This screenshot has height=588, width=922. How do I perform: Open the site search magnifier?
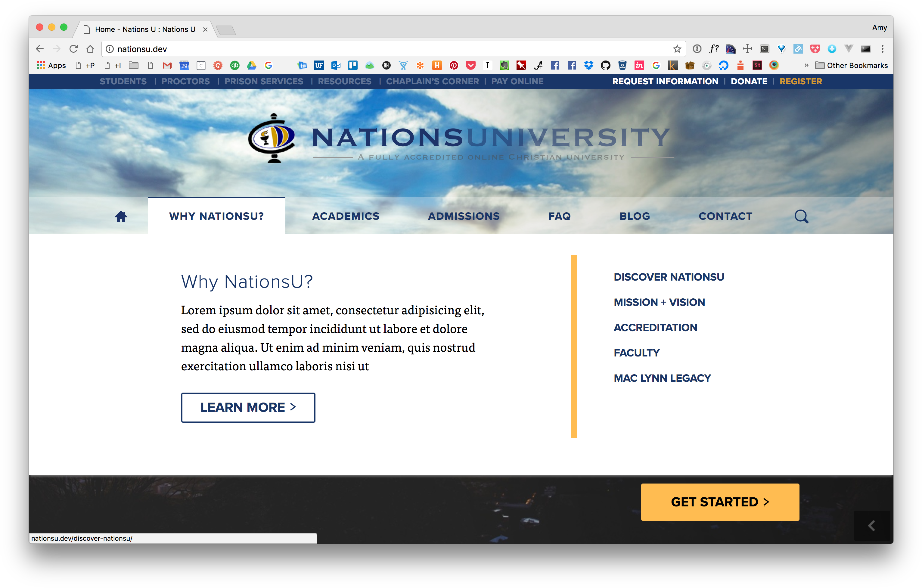(x=801, y=216)
